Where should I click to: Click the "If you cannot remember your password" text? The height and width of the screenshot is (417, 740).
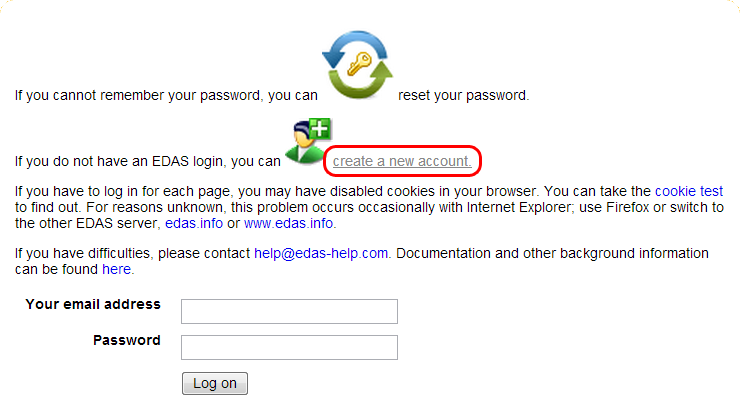[x=166, y=96]
